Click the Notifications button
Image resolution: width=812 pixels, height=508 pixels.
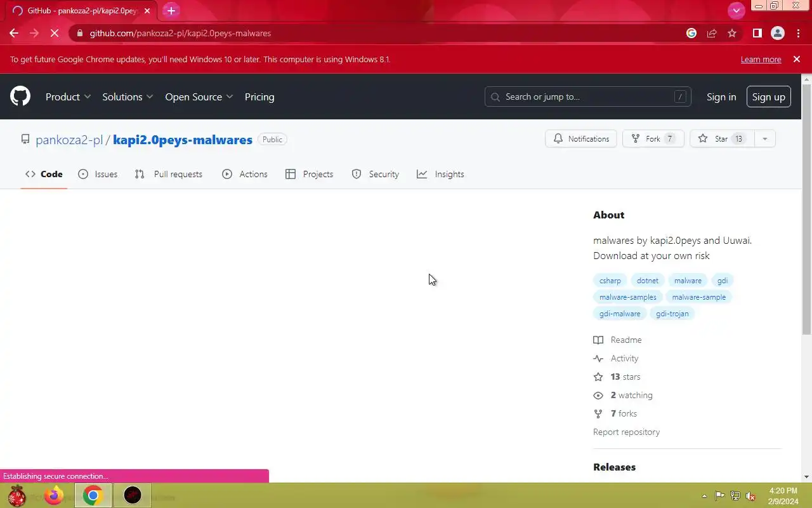pyautogui.click(x=581, y=138)
